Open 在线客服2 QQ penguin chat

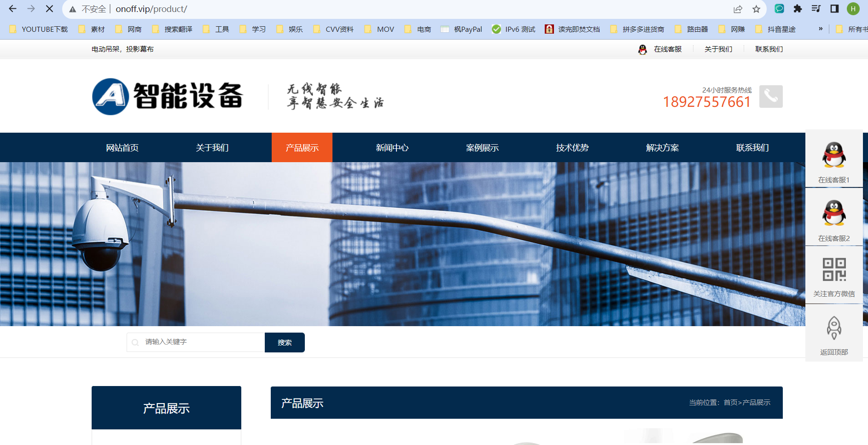(x=834, y=213)
